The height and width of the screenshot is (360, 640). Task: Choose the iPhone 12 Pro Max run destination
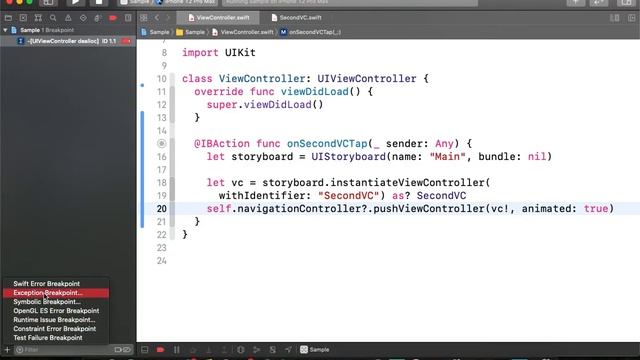[186, 2]
